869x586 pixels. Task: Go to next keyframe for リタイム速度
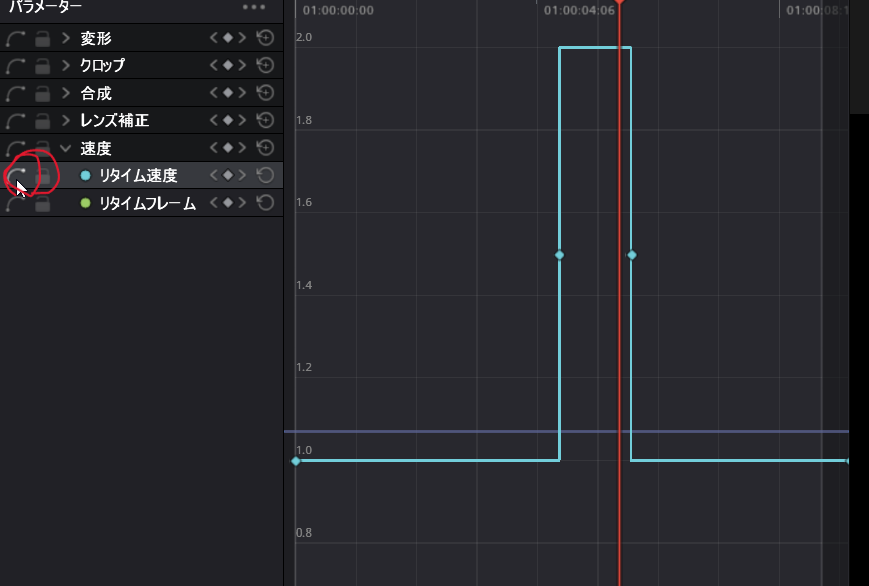(242, 176)
